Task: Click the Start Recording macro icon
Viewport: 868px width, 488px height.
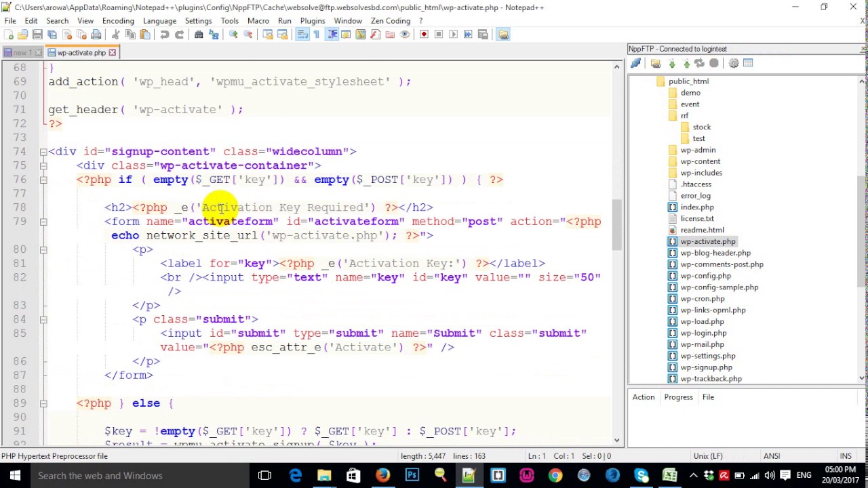Action: (x=424, y=35)
